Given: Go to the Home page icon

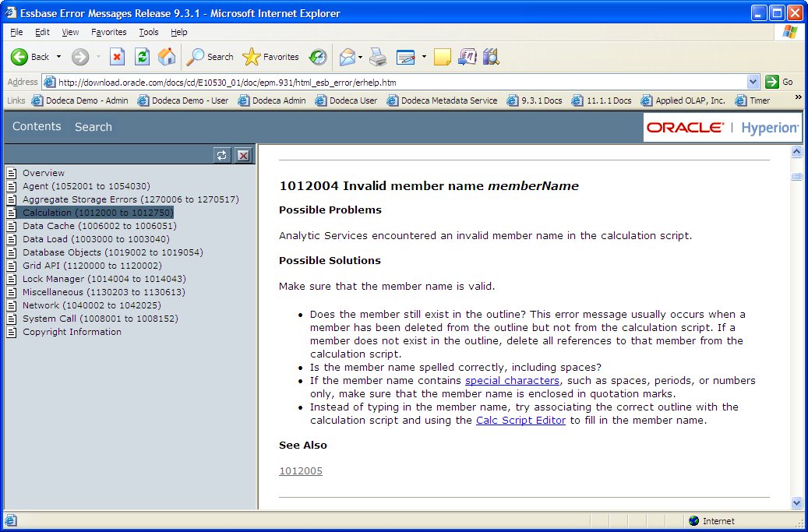Looking at the screenshot, I should click(167, 57).
